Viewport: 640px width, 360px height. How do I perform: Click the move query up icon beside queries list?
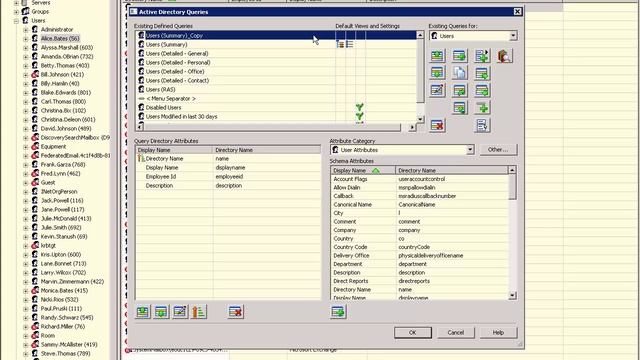pos(437,56)
